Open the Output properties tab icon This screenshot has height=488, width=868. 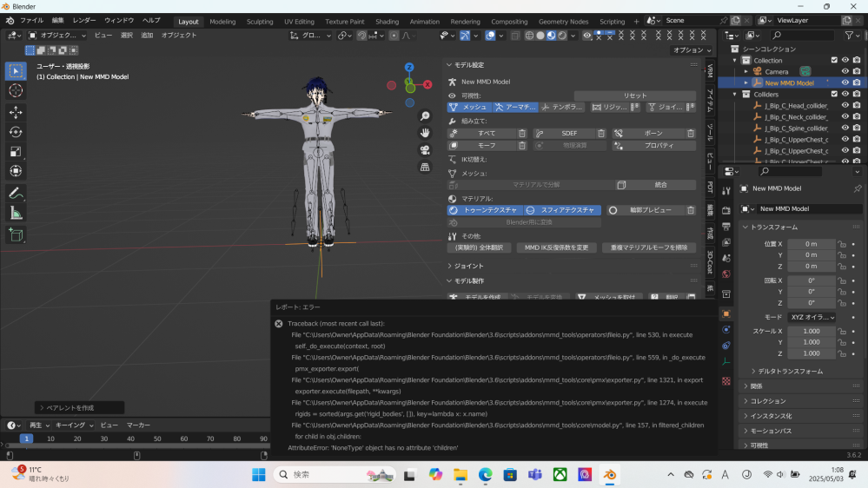(x=726, y=227)
